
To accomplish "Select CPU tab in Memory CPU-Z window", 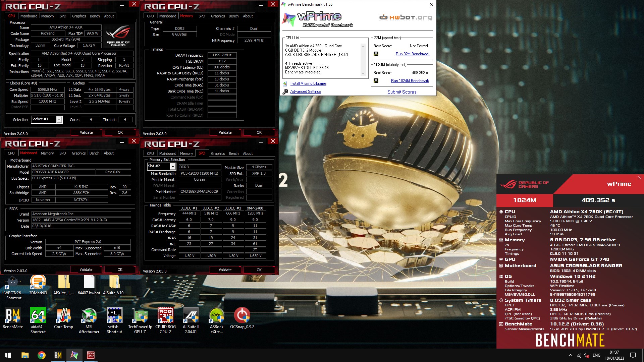I will (x=151, y=16).
